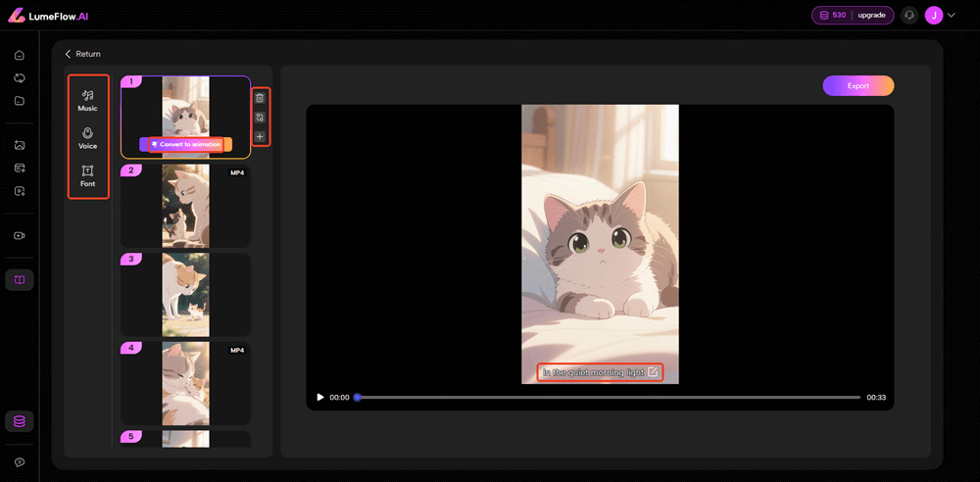Open the image generation icon in sidebar
This screenshot has height=482, width=980.
[20, 145]
